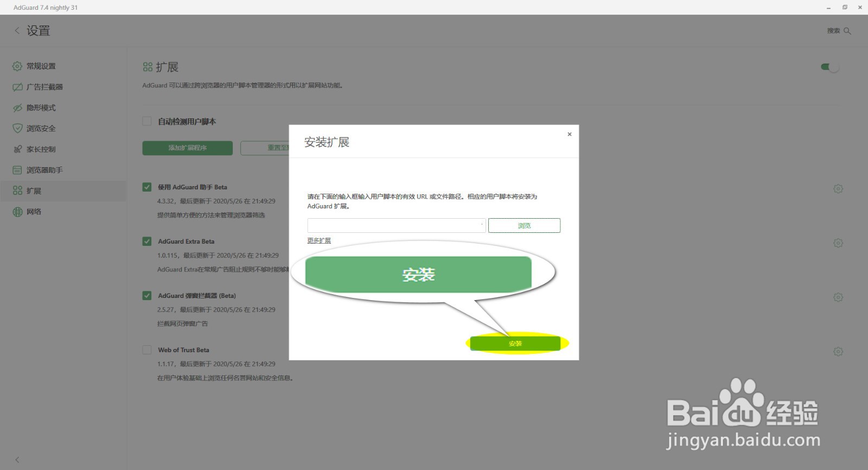Click the 添加扩展程序 button

click(x=188, y=148)
